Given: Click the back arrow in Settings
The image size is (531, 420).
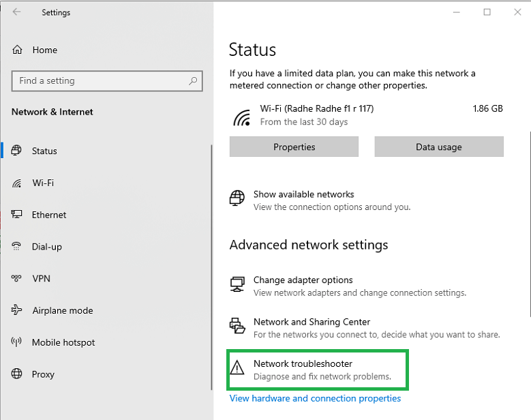Looking at the screenshot, I should [16, 12].
